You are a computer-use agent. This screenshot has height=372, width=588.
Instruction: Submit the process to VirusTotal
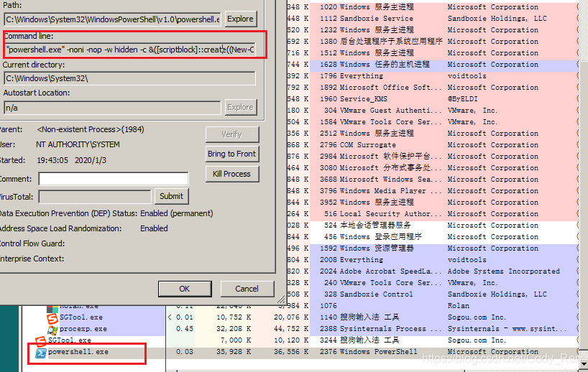click(x=171, y=196)
